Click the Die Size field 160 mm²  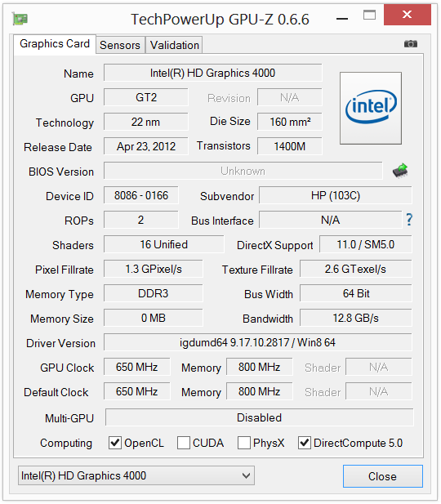290,122
